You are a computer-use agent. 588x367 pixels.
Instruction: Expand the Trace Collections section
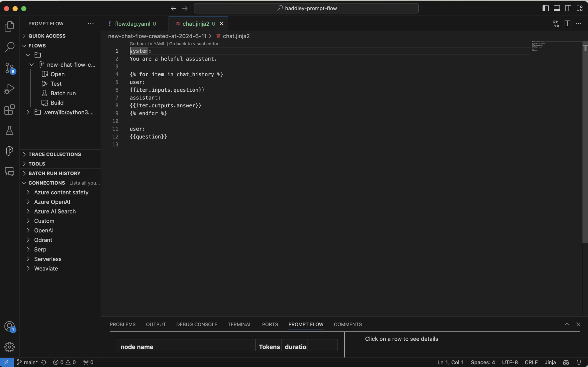(54, 154)
